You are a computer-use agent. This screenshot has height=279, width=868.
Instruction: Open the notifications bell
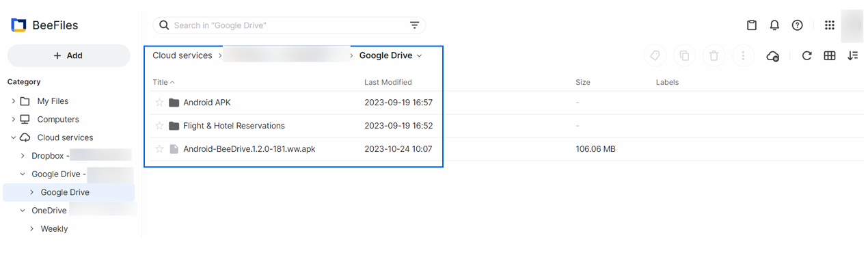coord(774,25)
